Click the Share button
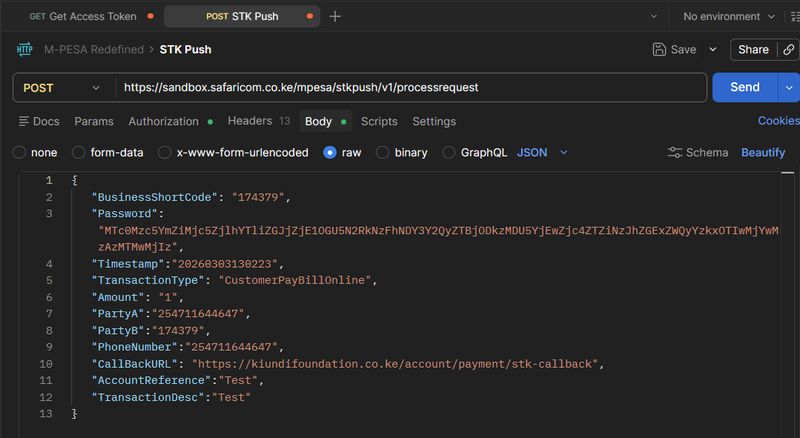This screenshot has height=438, width=800. (753, 50)
